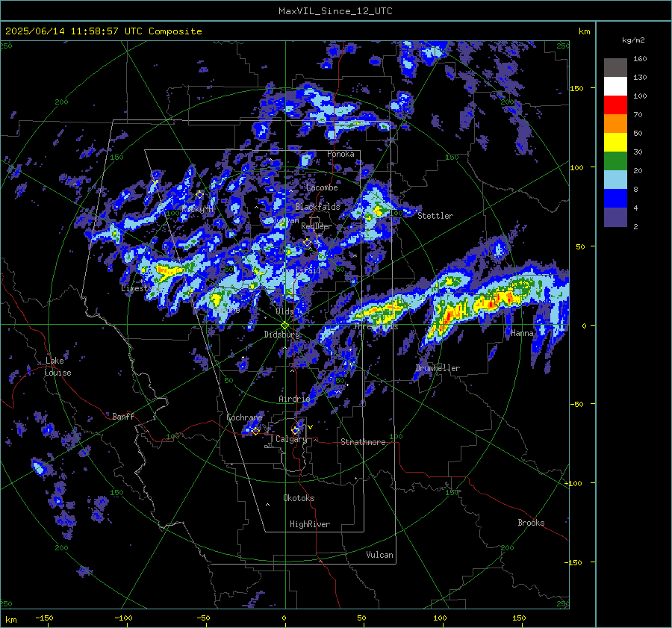Click the Ponoka city label
672x628 pixels.
[x=340, y=154]
